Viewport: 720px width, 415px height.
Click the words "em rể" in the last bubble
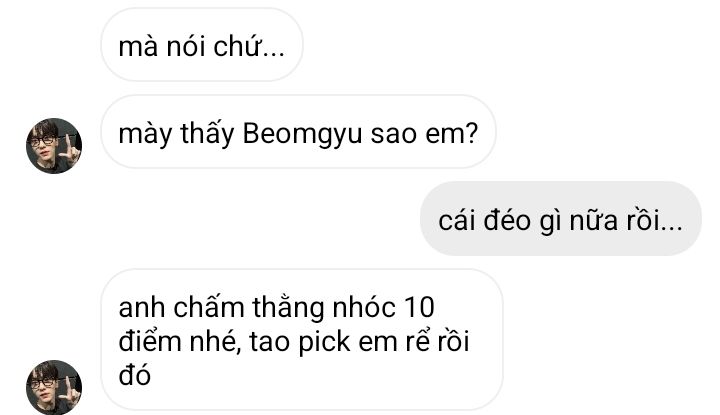[x=394, y=342]
